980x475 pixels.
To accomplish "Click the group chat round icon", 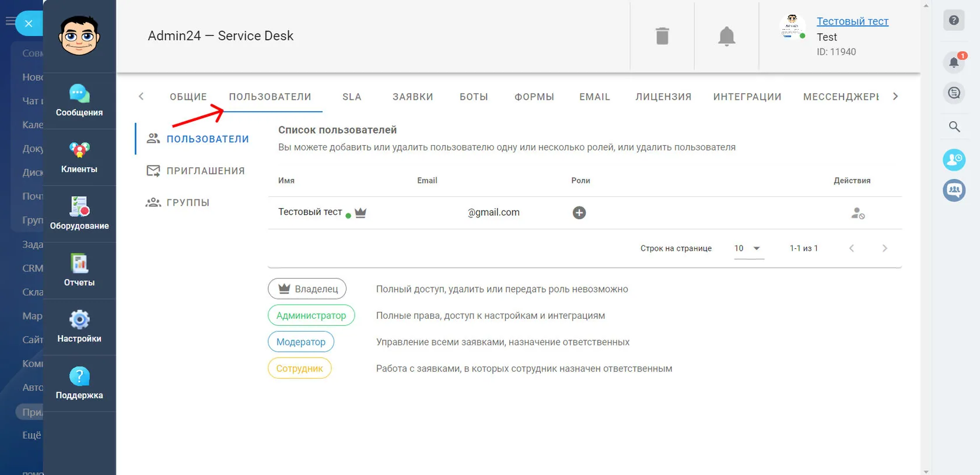I will tap(954, 190).
